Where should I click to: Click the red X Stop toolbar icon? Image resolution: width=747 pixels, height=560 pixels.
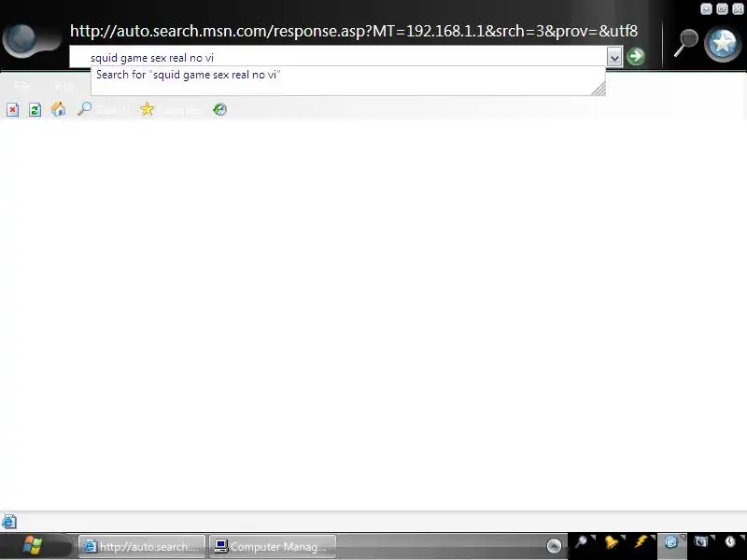(13, 110)
